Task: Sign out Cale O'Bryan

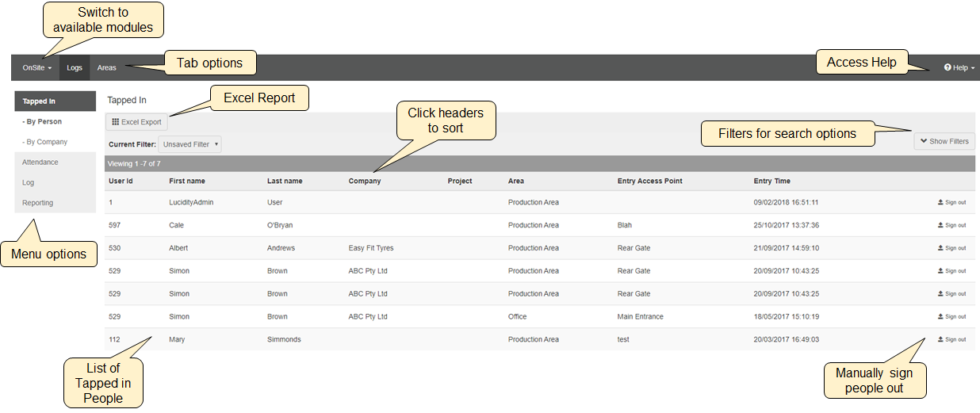Action: 951,225
